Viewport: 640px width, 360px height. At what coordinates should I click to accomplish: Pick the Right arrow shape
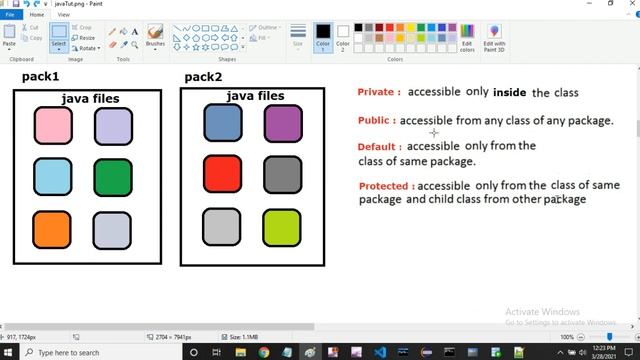click(215, 38)
